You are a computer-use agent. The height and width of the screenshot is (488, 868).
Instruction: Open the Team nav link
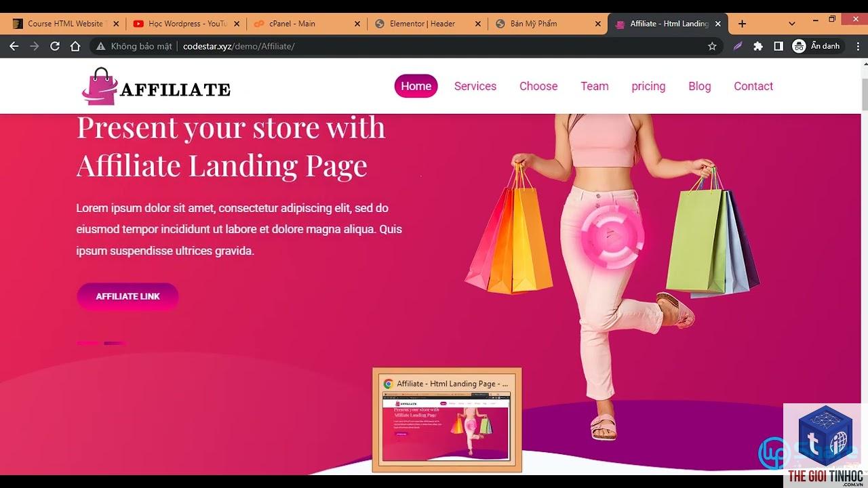pos(595,86)
